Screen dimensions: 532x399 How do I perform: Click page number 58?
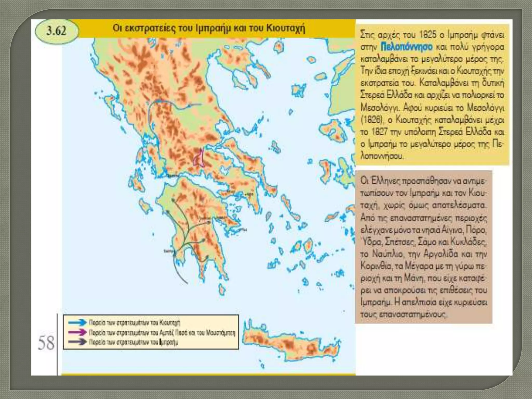(x=46, y=343)
